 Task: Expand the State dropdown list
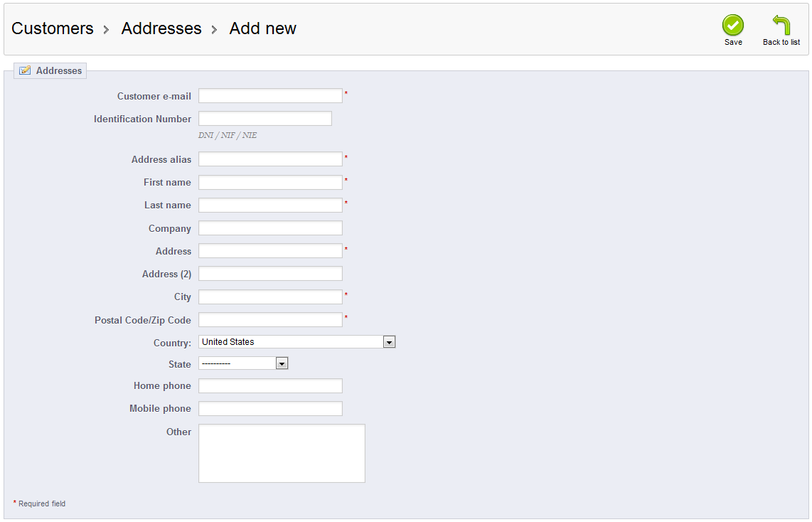pyautogui.click(x=242, y=363)
